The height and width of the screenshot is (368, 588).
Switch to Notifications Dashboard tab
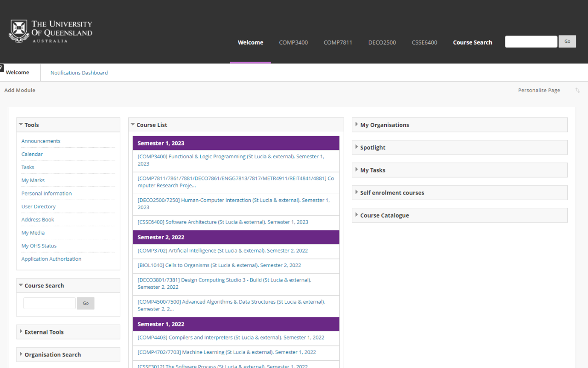point(79,73)
